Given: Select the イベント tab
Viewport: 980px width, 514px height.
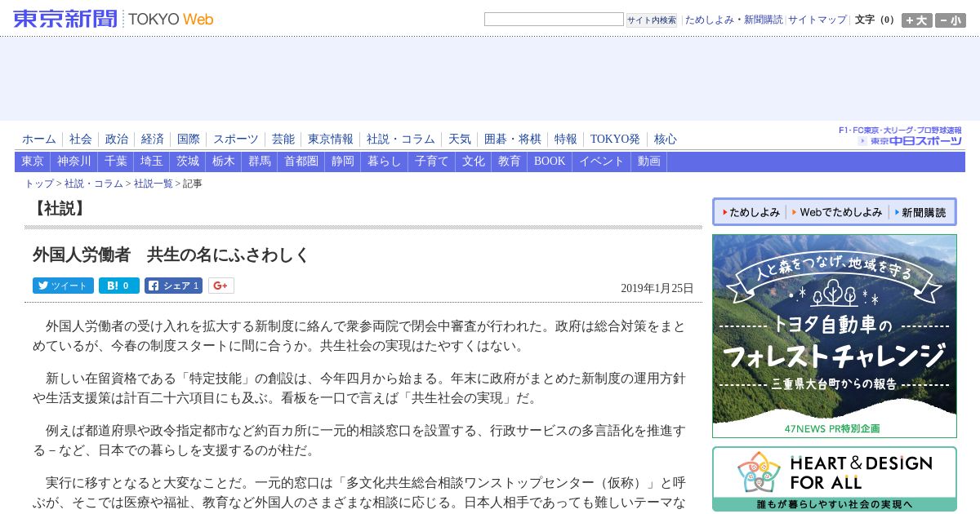Looking at the screenshot, I should 602,162.
